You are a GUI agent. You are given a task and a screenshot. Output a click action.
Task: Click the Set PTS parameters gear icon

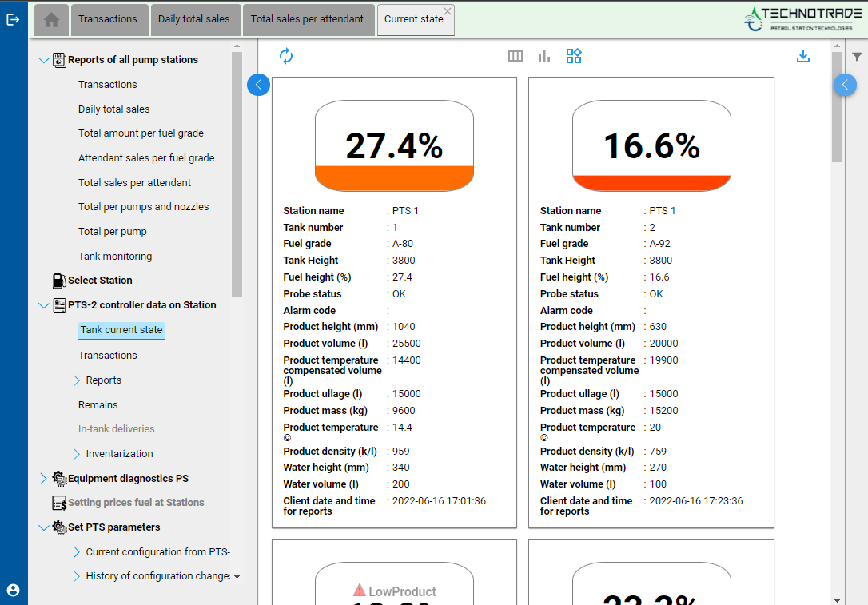tap(59, 527)
